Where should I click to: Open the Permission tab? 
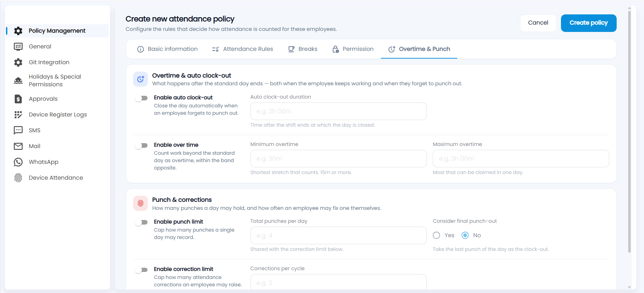[353, 49]
